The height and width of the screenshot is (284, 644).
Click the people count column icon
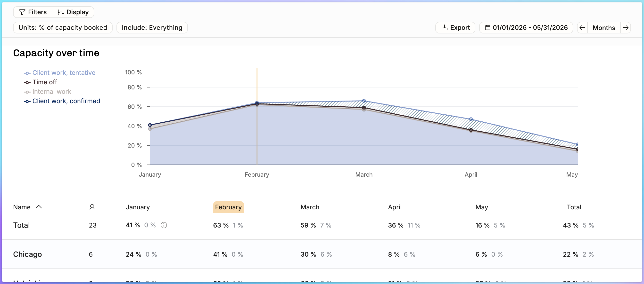(92, 207)
